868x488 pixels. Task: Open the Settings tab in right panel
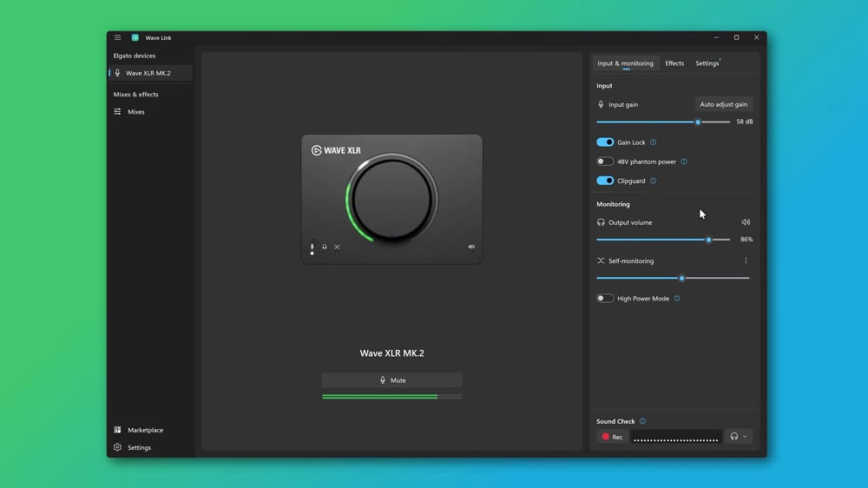[x=707, y=63]
